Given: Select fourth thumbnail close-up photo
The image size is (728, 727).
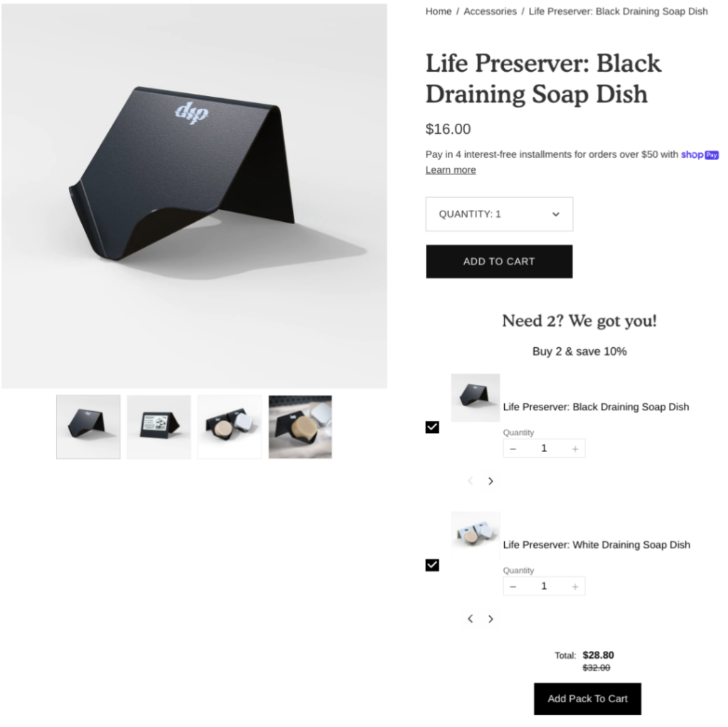Looking at the screenshot, I should [300, 427].
